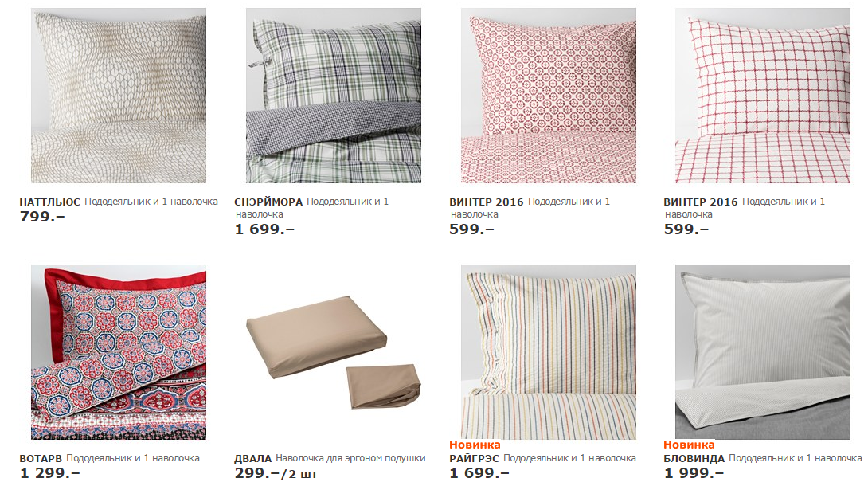
Task: Click the БЛОВИНДА product name link
Action: 694,459
